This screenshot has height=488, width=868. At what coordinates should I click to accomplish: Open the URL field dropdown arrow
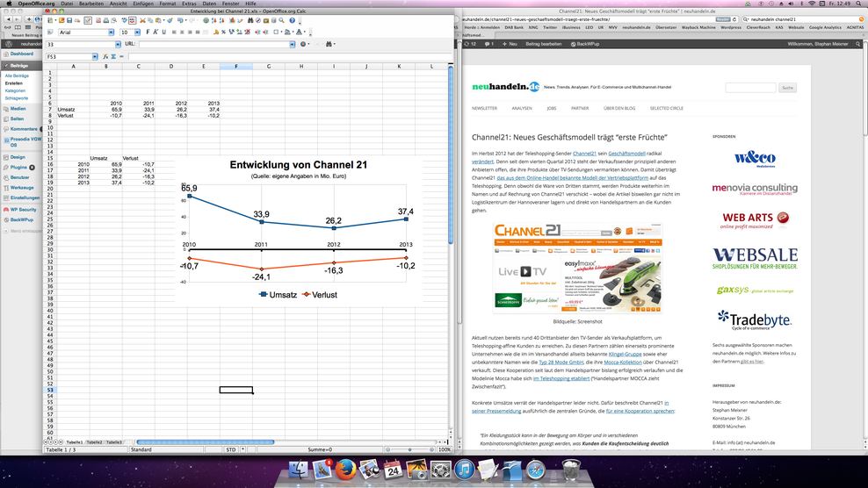click(x=292, y=44)
